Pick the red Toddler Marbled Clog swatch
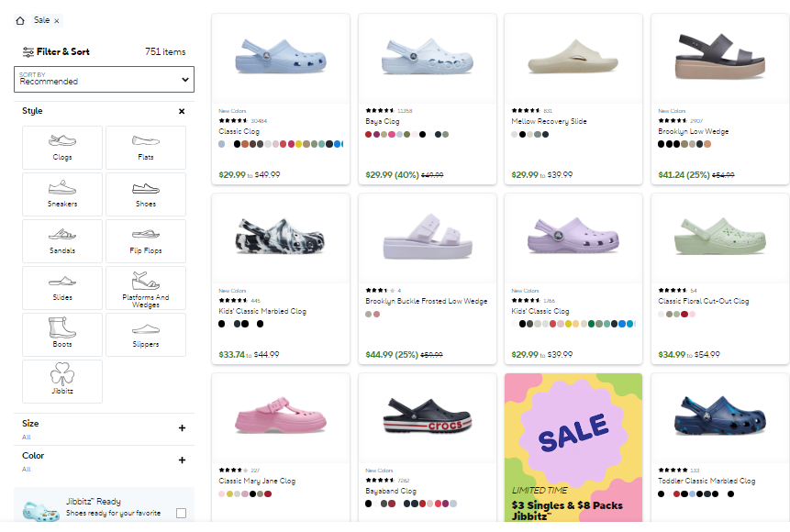This screenshot has width=790, height=532. [x=676, y=494]
